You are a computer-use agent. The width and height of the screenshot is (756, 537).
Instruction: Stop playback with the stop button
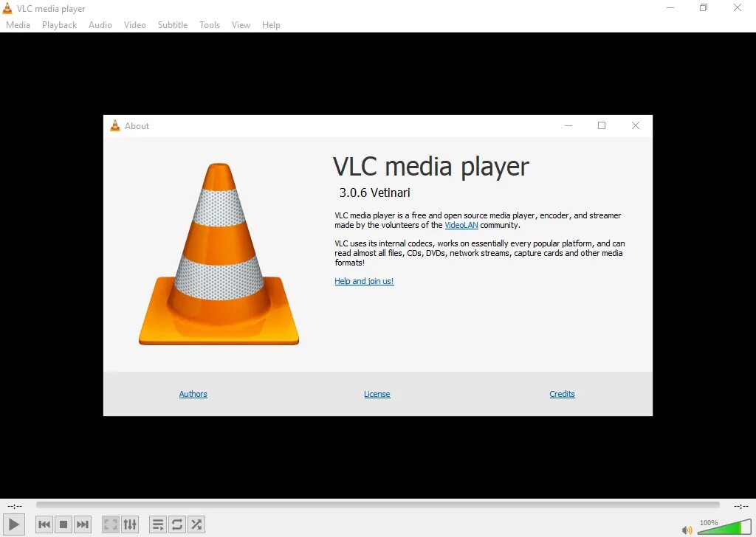[x=63, y=524]
